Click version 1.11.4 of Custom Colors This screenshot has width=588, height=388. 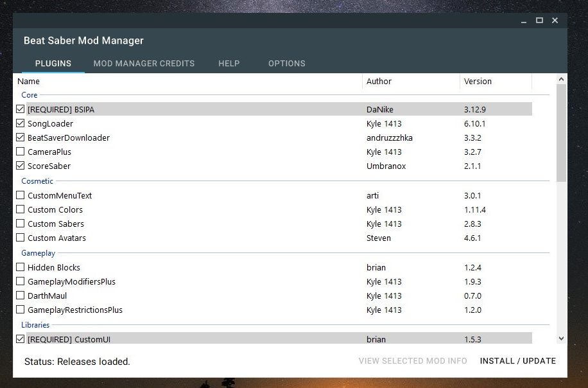click(x=475, y=209)
